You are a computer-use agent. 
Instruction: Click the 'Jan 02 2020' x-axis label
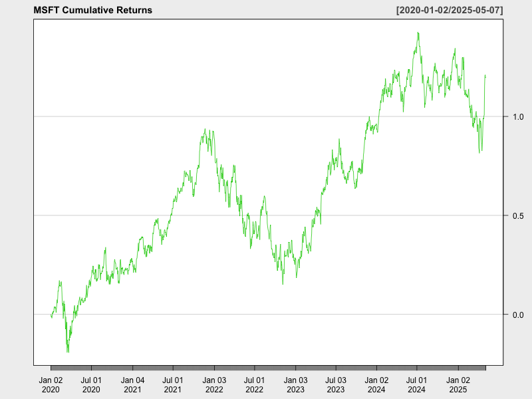[51, 385]
